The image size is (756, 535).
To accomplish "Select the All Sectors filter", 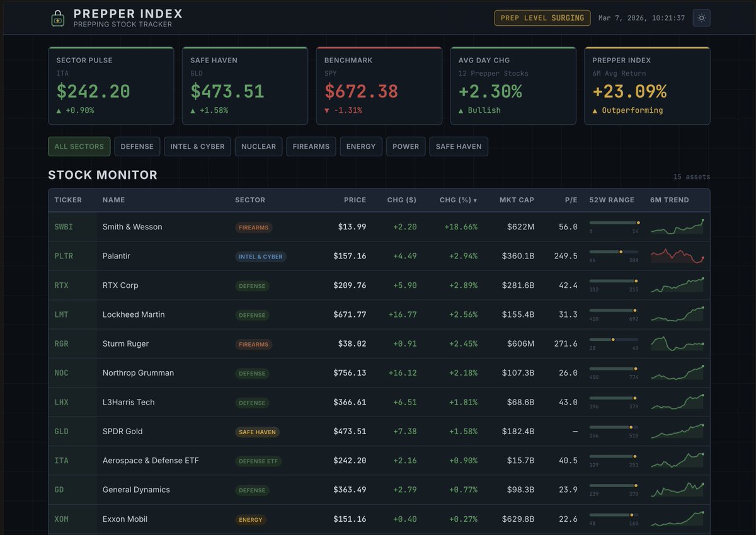I will [x=79, y=147].
